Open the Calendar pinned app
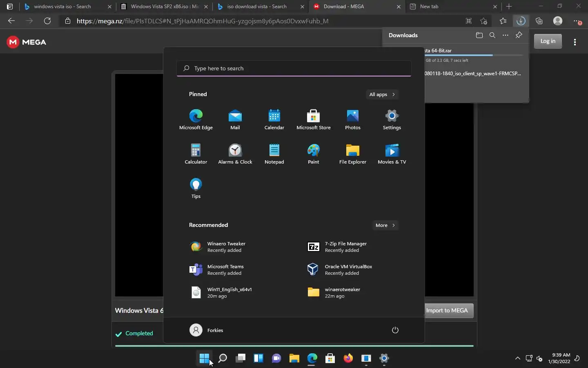The width and height of the screenshot is (588, 368). click(x=274, y=119)
